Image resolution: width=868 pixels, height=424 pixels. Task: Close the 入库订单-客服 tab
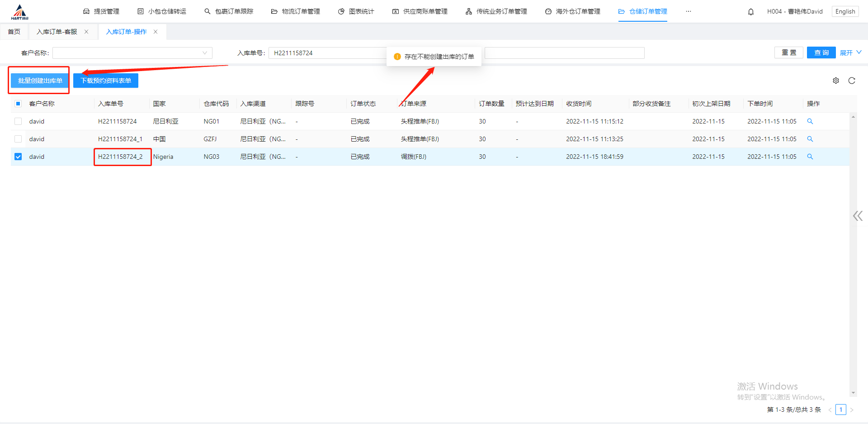86,32
